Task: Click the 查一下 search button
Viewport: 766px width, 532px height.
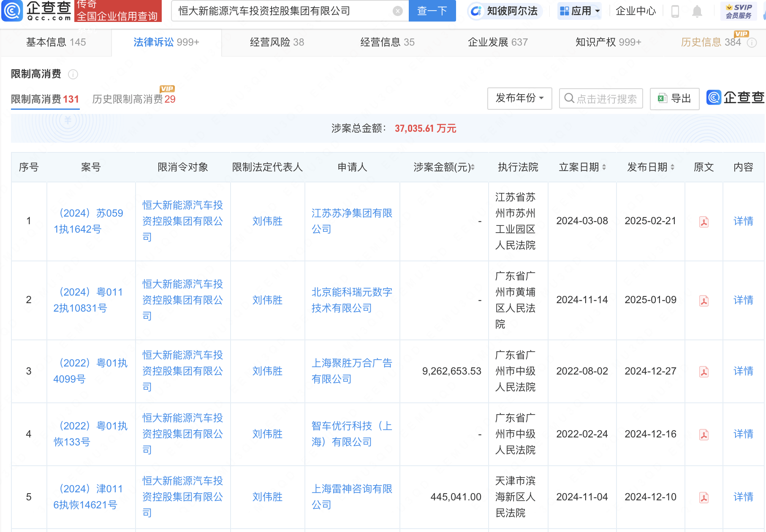Action: (x=432, y=11)
